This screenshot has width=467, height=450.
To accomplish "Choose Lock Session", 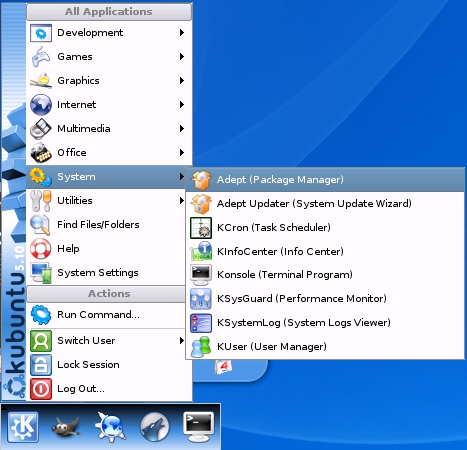I will [x=109, y=365].
